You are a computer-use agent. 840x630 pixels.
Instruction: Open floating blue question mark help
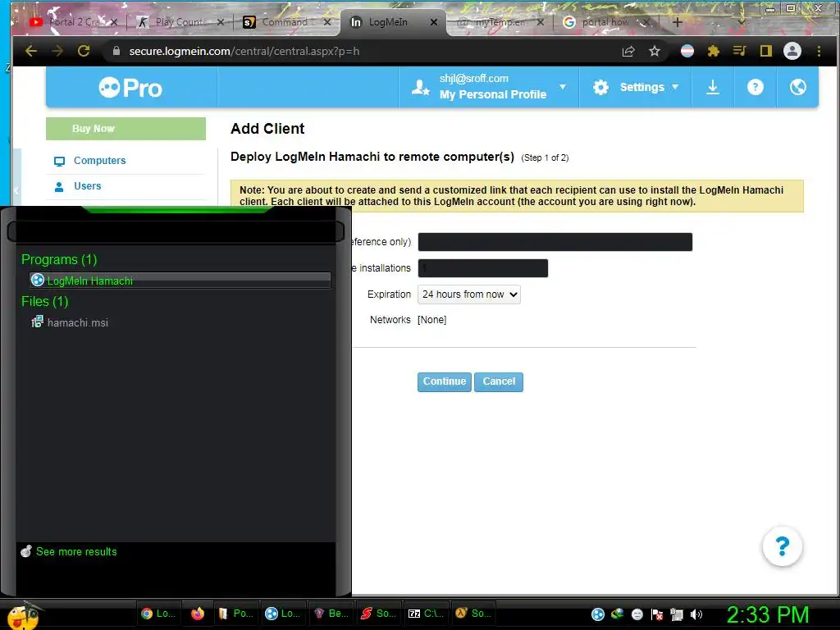click(782, 546)
